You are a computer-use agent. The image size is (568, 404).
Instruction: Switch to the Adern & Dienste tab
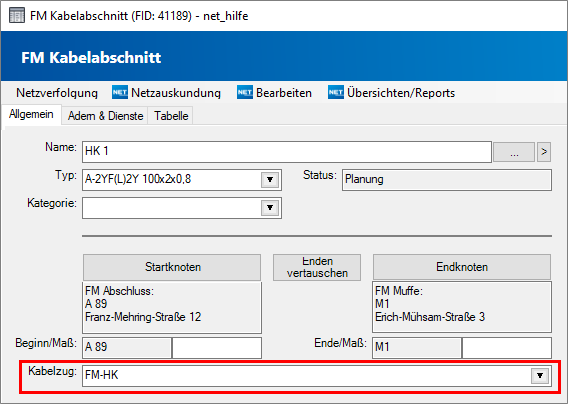click(x=105, y=116)
